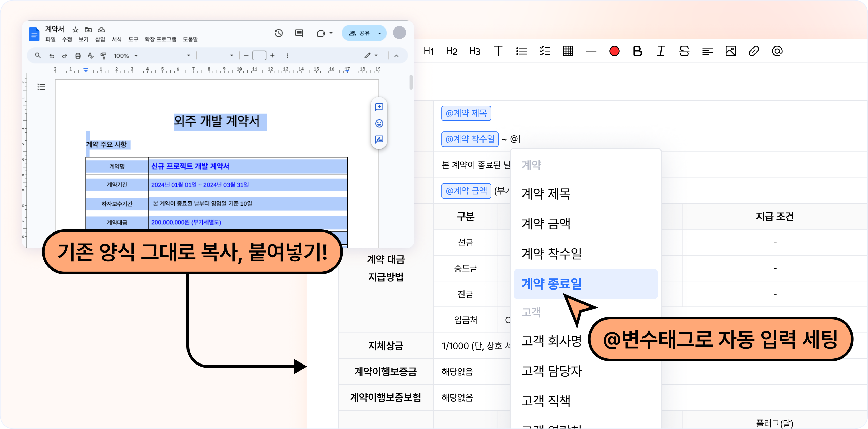Open Google Docs version history clock
This screenshot has height=429, width=868.
[279, 33]
